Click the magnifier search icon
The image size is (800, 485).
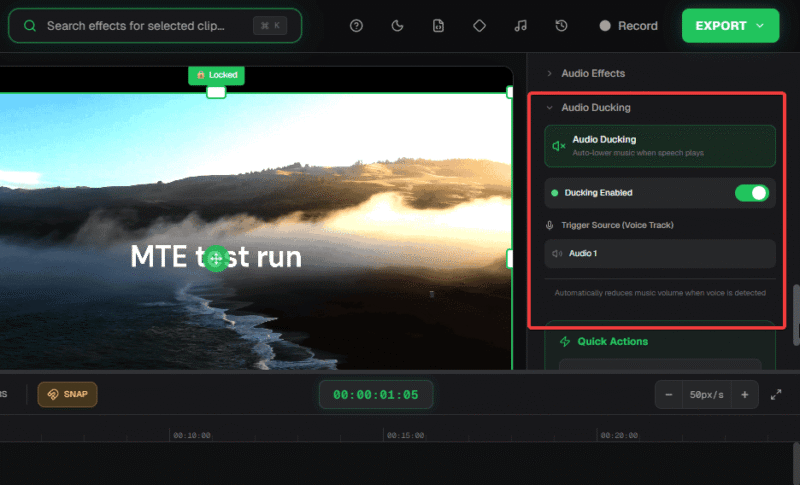pyautogui.click(x=30, y=25)
